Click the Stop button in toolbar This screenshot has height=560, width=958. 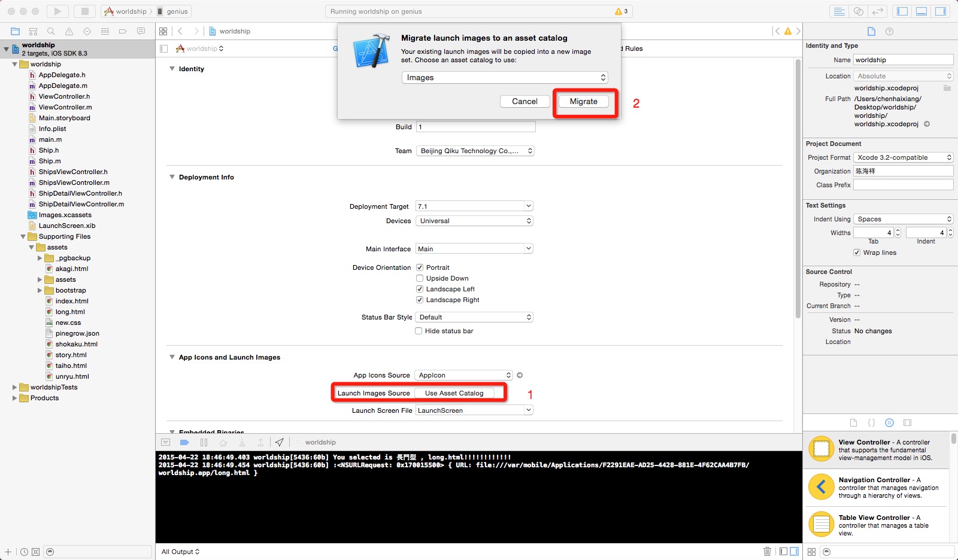84,11
